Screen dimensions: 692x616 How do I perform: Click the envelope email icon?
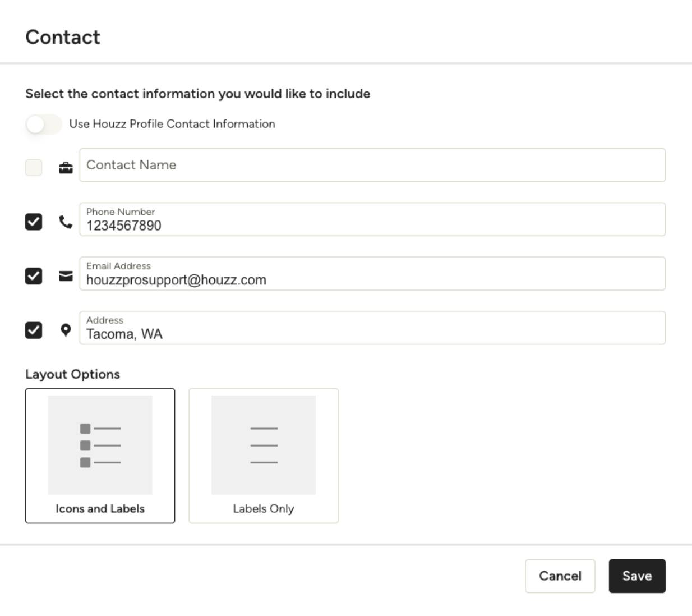point(66,276)
